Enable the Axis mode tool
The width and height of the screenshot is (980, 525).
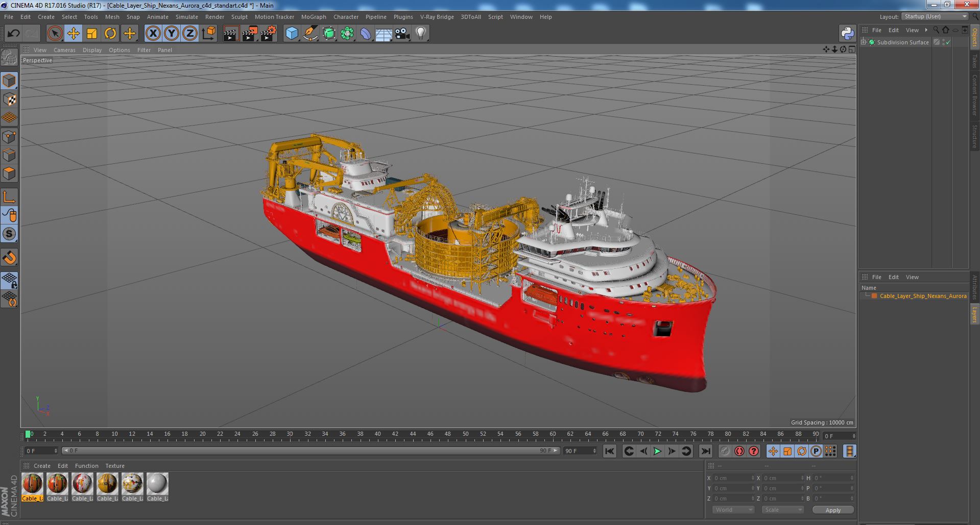point(9,197)
